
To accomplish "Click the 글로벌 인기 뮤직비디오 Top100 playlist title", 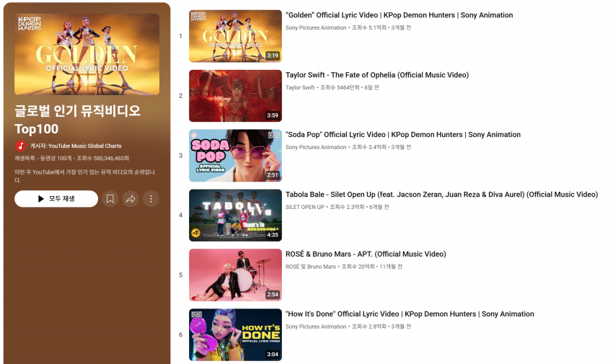I will 77,120.
